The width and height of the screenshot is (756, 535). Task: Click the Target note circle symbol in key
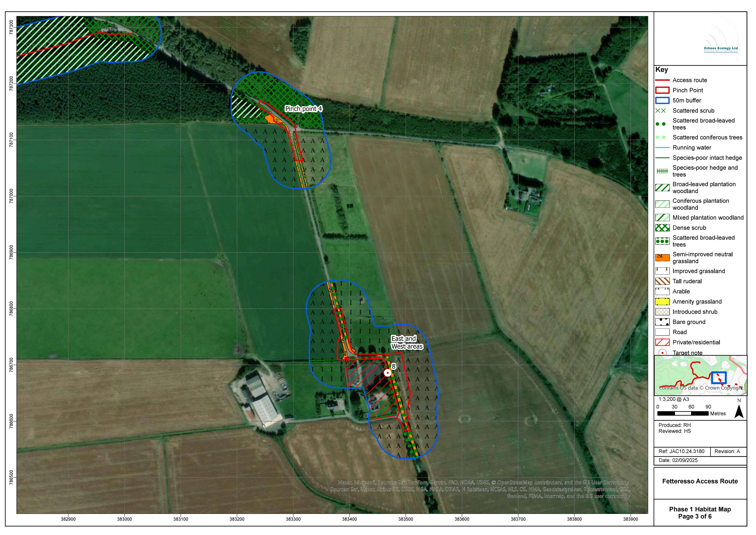tap(662, 353)
